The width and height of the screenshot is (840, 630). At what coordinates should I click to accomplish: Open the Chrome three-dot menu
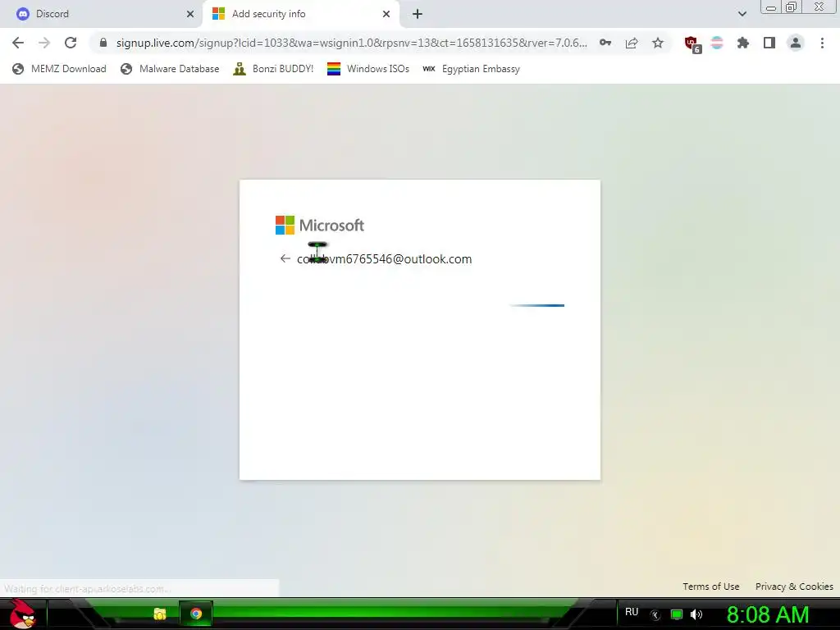click(x=822, y=43)
